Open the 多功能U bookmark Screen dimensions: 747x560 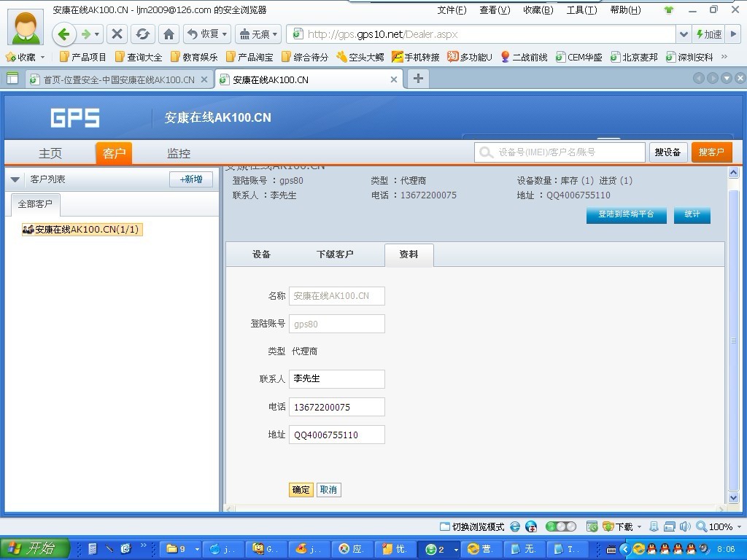click(470, 57)
